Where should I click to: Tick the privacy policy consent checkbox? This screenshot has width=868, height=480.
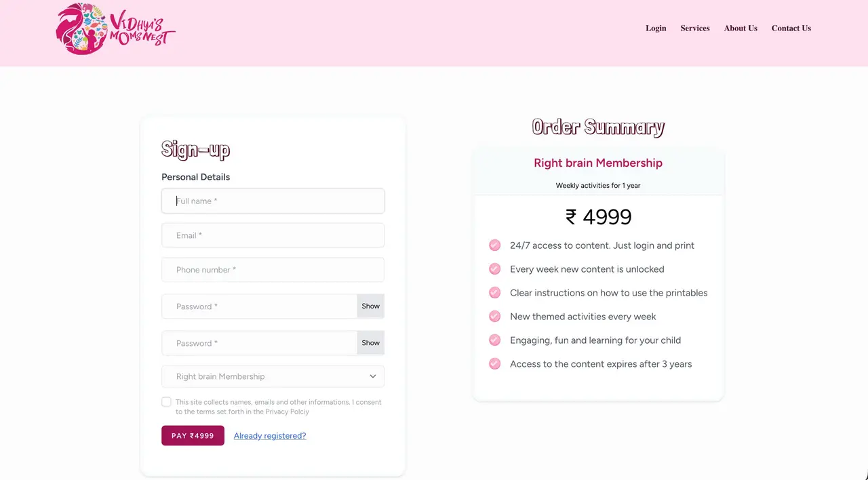coord(166,402)
